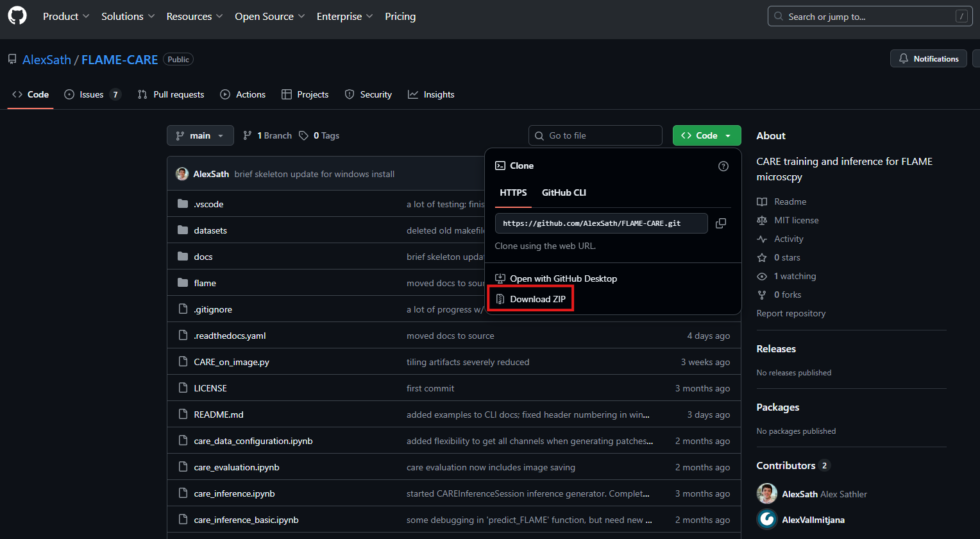The height and width of the screenshot is (539, 980).
Task: Open the Insights tab
Action: tap(431, 94)
